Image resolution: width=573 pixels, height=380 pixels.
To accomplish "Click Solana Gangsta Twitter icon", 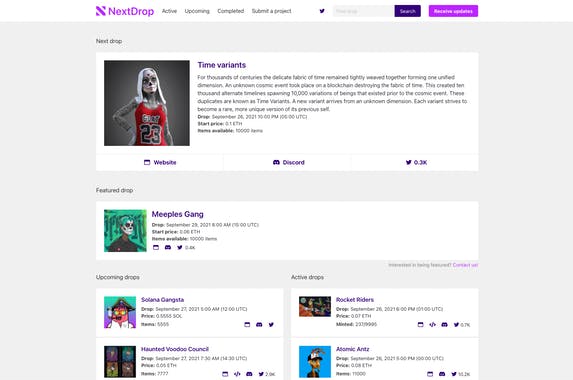I will coord(271,324).
